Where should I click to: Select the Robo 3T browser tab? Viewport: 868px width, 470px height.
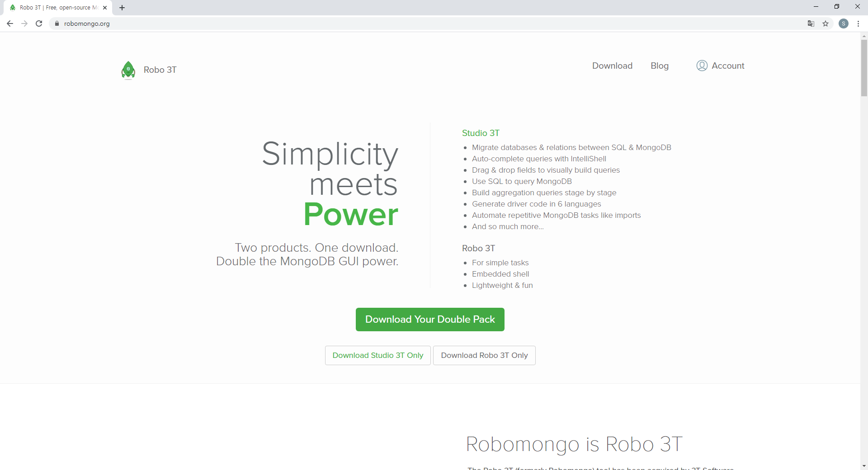point(58,8)
